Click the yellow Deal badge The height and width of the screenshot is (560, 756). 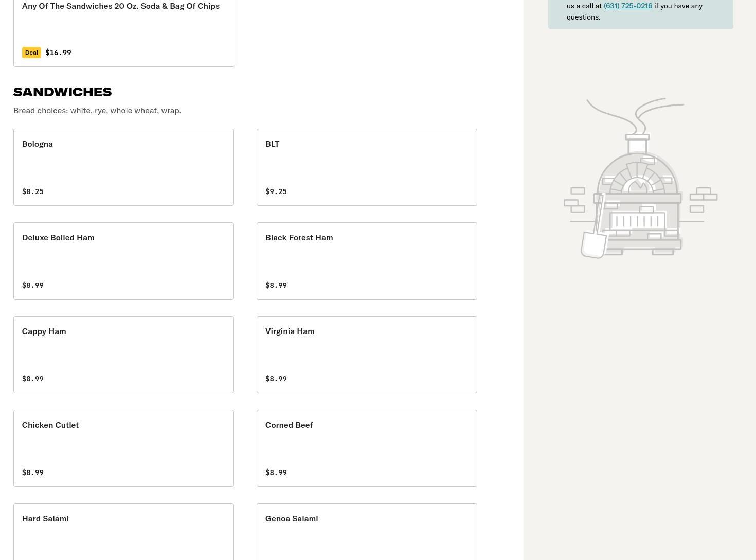31,52
